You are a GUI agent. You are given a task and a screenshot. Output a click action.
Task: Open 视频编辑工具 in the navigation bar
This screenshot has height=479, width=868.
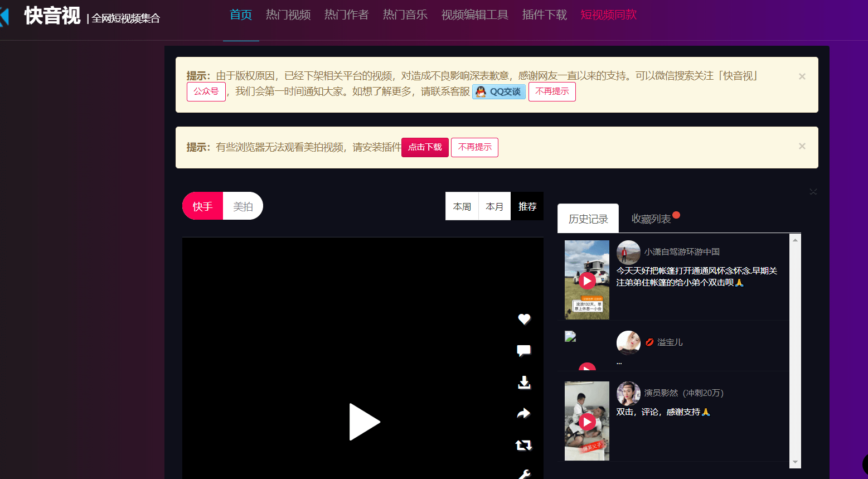(x=475, y=15)
